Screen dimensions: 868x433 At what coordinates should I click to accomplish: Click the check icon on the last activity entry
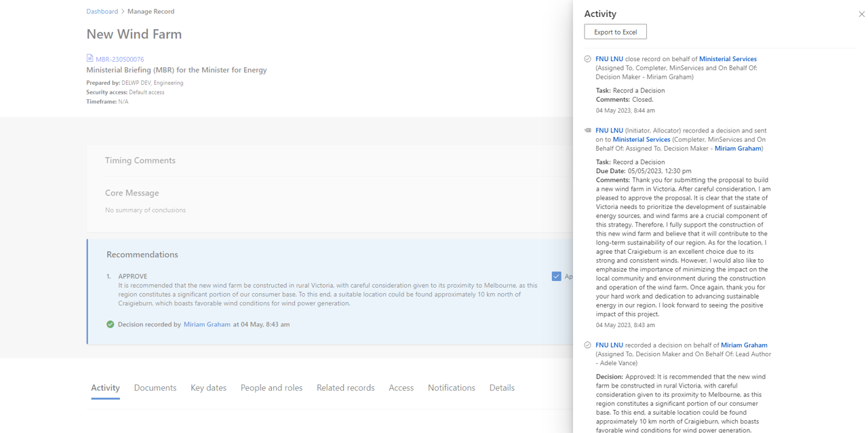[587, 345]
